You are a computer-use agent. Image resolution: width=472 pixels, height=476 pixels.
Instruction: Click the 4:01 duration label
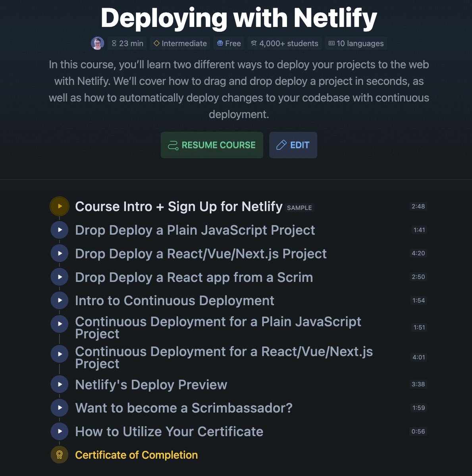tap(419, 357)
